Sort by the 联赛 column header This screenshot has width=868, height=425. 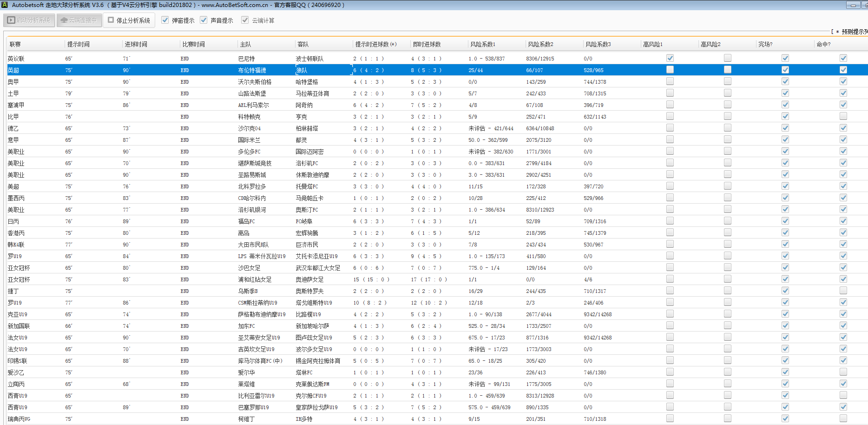point(15,45)
